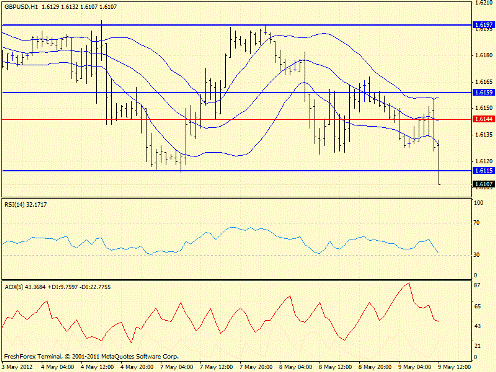Click the 3 May 2012 date label
The width and height of the screenshot is (496, 372).
point(17,367)
